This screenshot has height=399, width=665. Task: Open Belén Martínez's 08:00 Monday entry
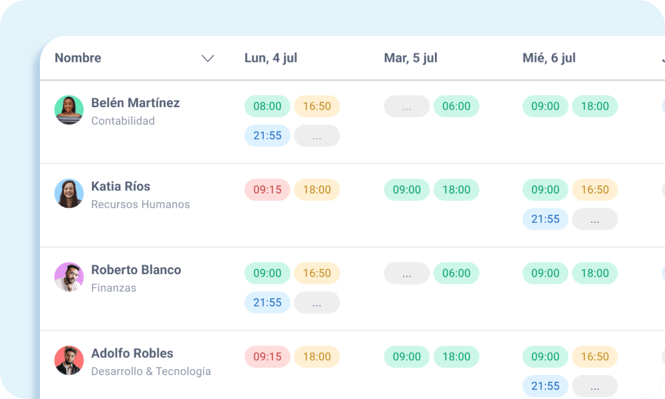[x=267, y=106]
